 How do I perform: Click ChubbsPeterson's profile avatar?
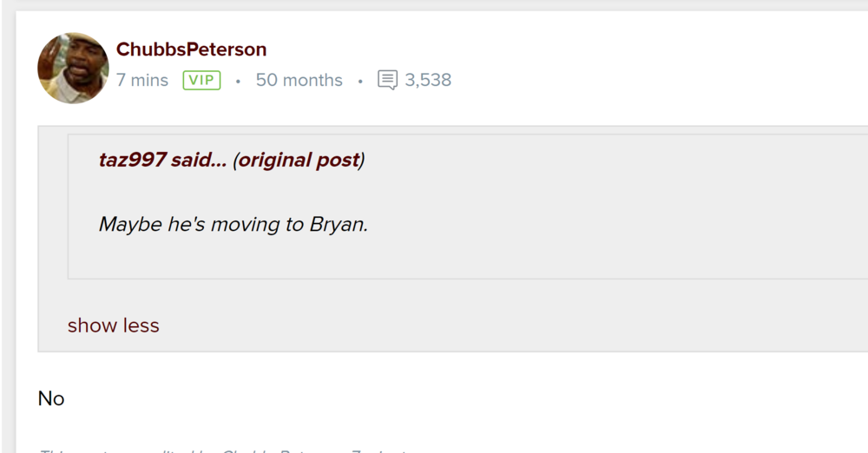point(73,68)
